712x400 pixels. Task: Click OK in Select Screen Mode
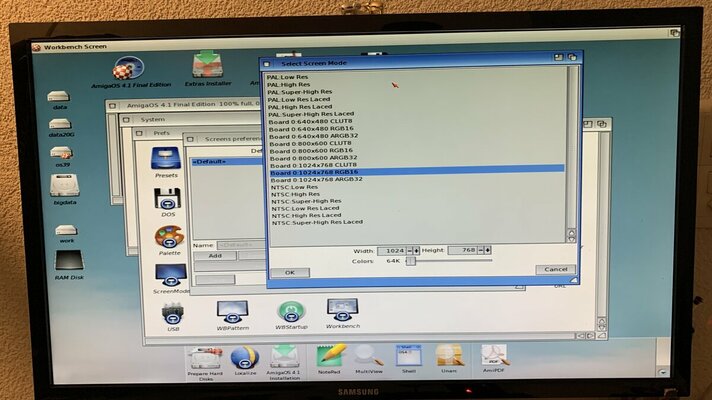pyautogui.click(x=290, y=272)
